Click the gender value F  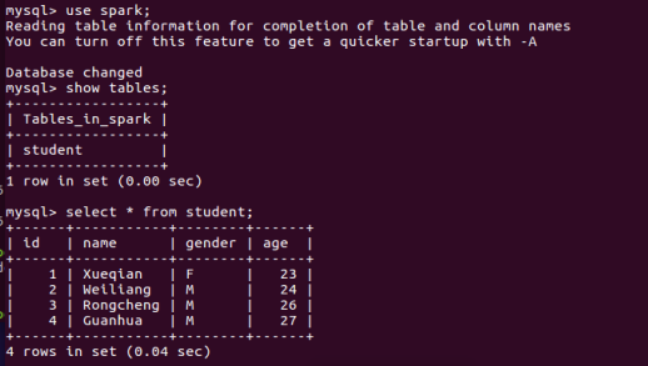(x=190, y=274)
